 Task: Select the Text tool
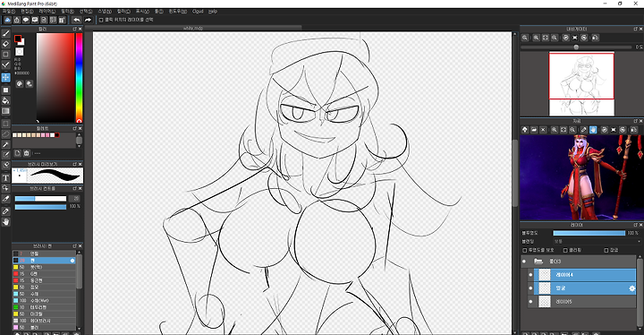click(x=5, y=178)
